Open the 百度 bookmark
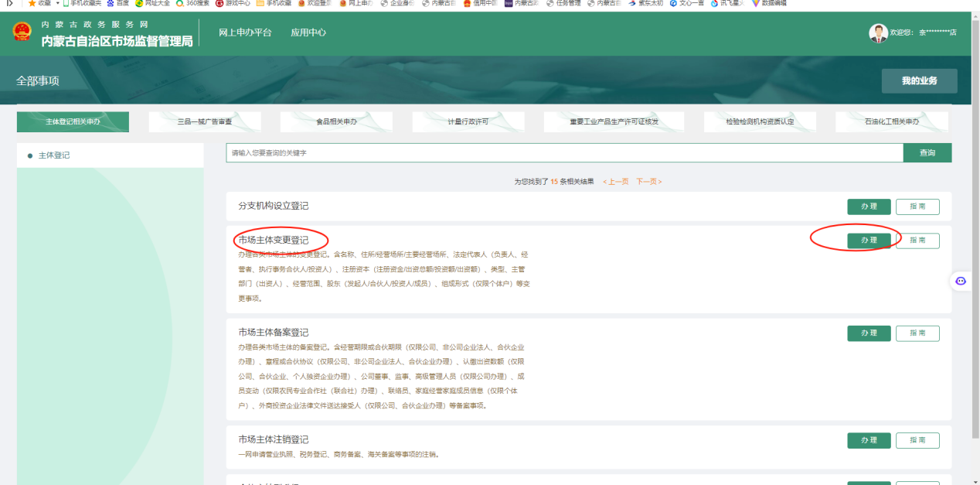Viewport: 980px width, 485px height. click(x=118, y=3)
